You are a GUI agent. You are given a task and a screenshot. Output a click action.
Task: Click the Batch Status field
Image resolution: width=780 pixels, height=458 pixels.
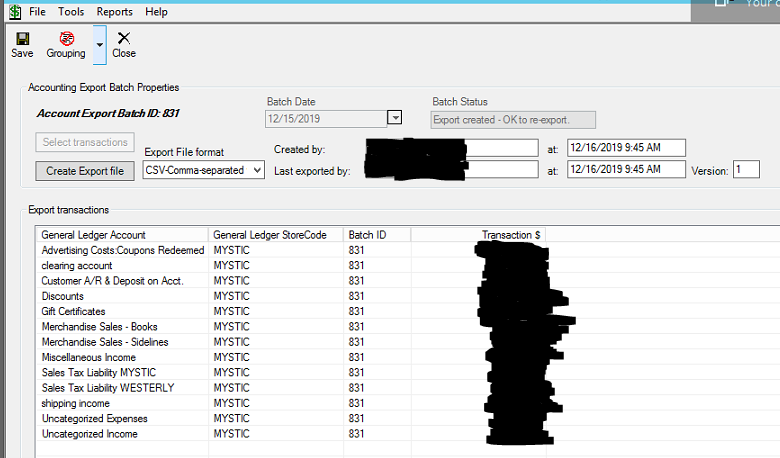coord(513,120)
